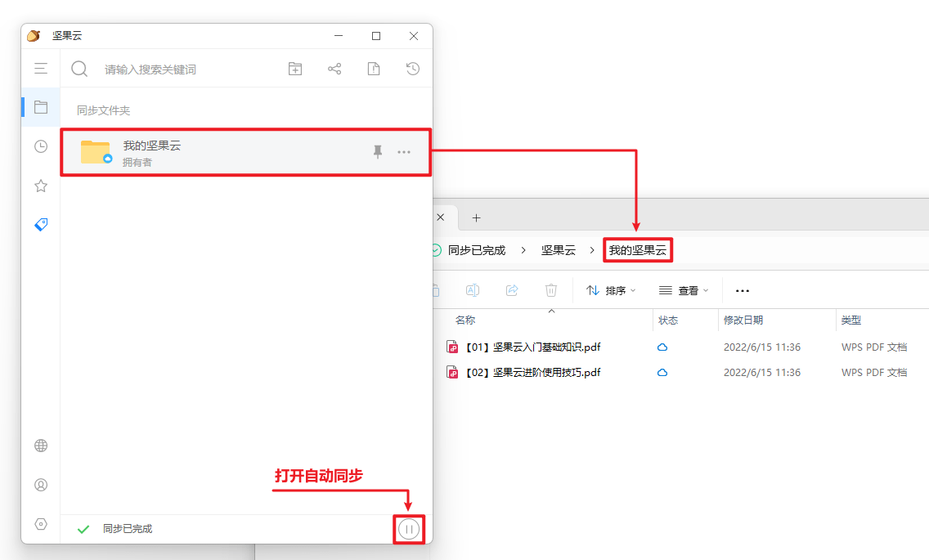The height and width of the screenshot is (560, 929).
Task: Click the rename icon in Explorer toolbar
Action: (472, 290)
